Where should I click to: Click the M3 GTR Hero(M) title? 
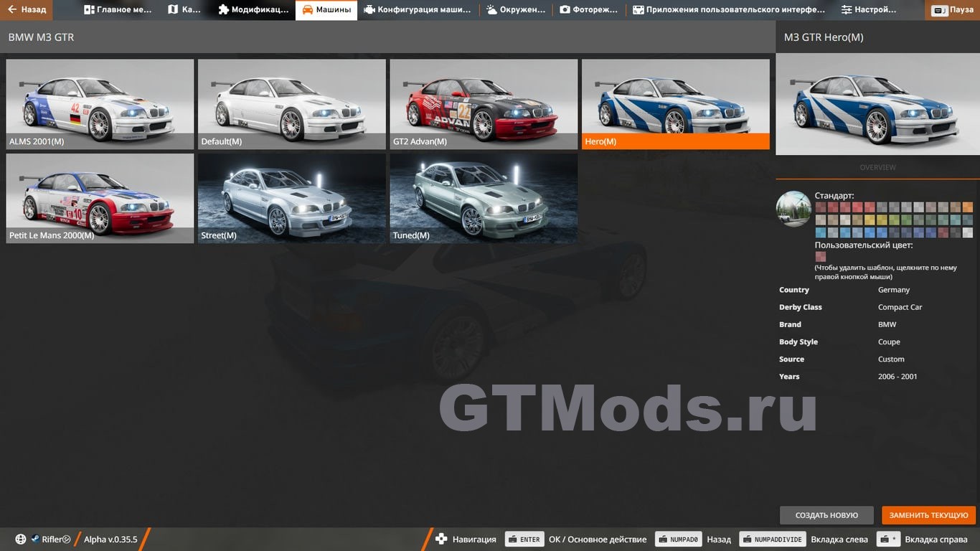click(x=824, y=37)
